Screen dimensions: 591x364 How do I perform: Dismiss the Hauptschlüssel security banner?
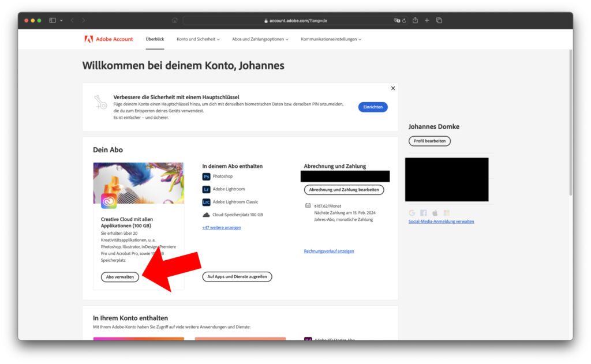click(393, 88)
